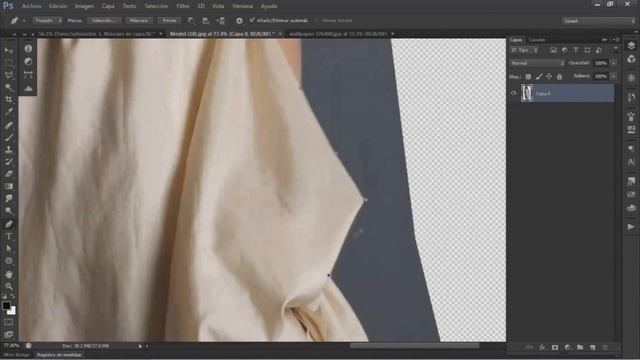
Task: Select the Path Selection tool
Action: click(x=9, y=249)
